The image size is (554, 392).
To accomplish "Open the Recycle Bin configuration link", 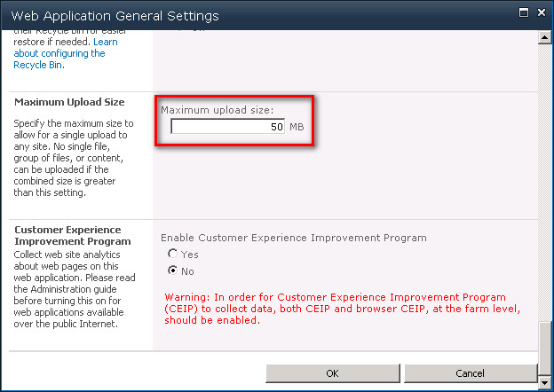I will [59, 53].
